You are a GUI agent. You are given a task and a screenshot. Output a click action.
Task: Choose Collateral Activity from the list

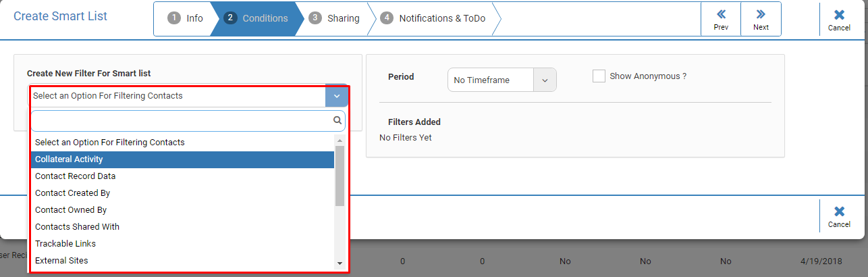(182, 159)
